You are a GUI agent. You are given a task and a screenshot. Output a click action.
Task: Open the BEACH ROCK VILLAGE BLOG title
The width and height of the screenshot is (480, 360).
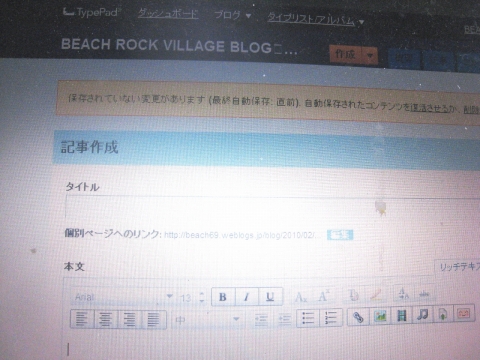click(179, 46)
